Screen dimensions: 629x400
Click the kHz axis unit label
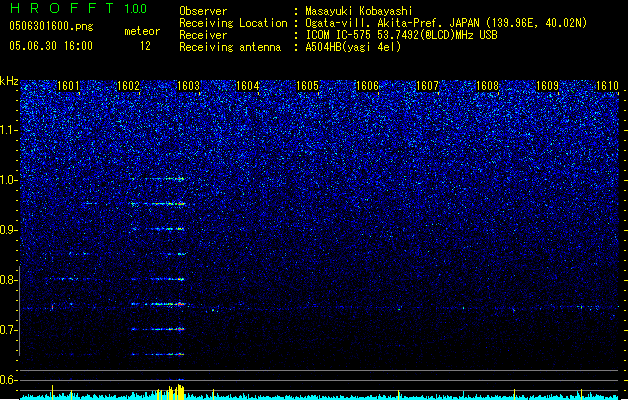(9, 81)
